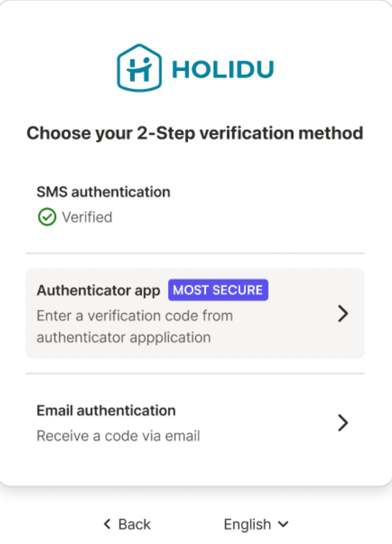Click the right chevron on Authenticator app row
The width and height of the screenshot is (392, 544).
343,314
